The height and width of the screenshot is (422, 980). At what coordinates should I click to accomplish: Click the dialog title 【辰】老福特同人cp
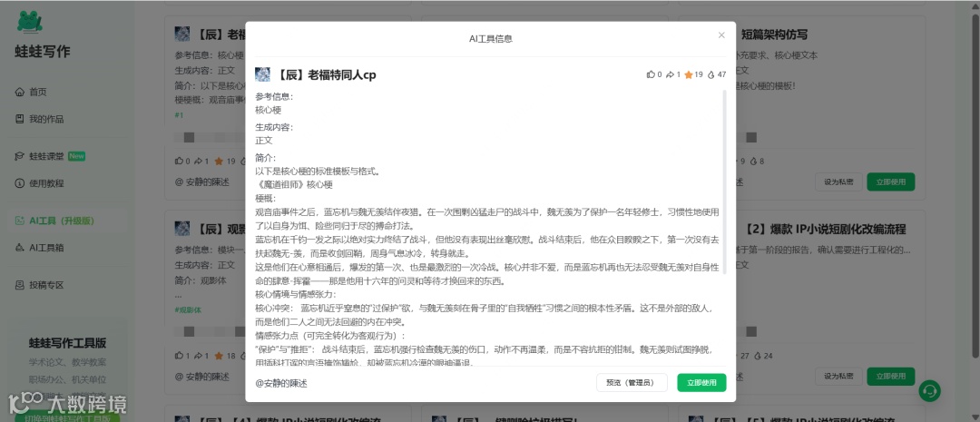[325, 75]
